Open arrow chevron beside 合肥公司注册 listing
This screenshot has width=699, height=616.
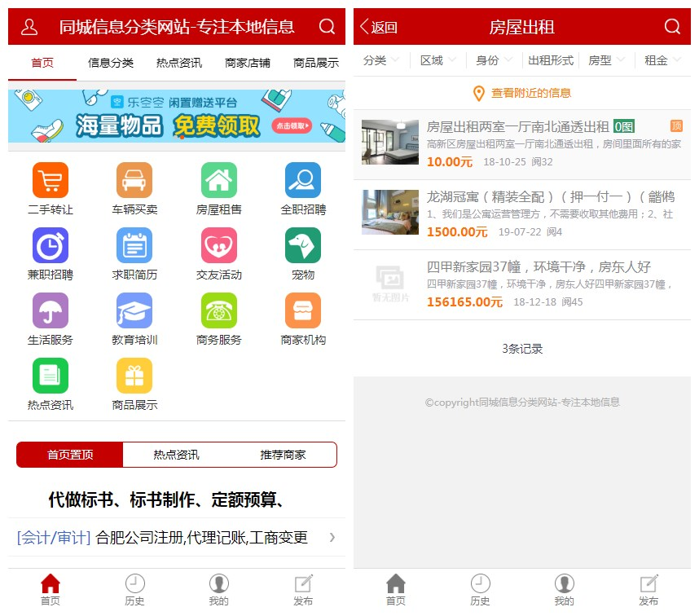(332, 537)
